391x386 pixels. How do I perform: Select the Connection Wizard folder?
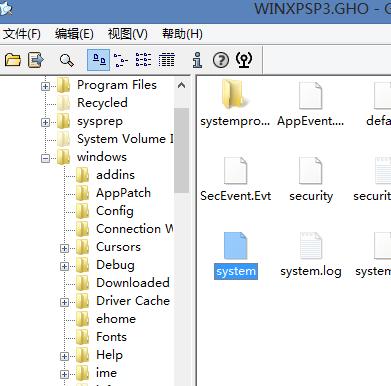(135, 229)
